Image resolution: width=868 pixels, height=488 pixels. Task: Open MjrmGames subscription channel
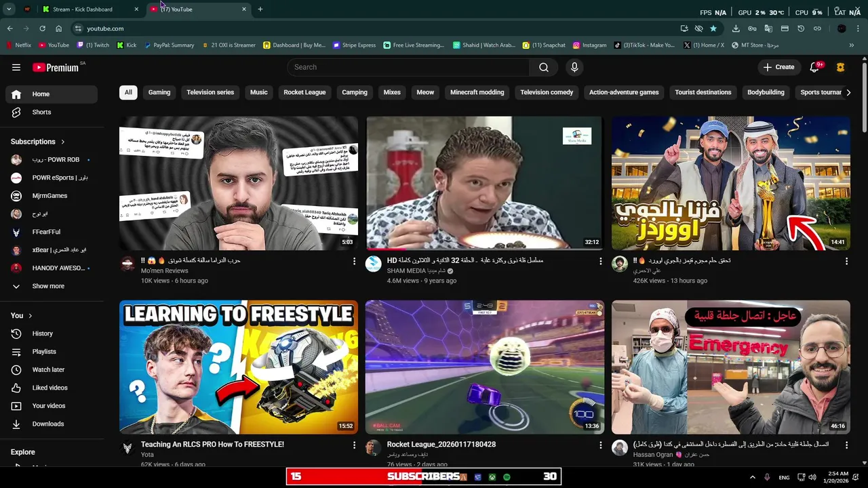coord(52,196)
